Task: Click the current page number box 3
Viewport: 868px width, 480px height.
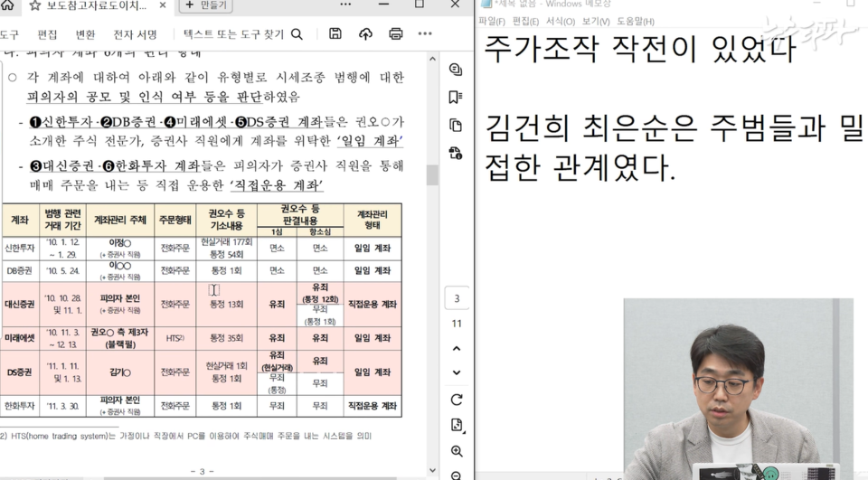Action: click(457, 298)
